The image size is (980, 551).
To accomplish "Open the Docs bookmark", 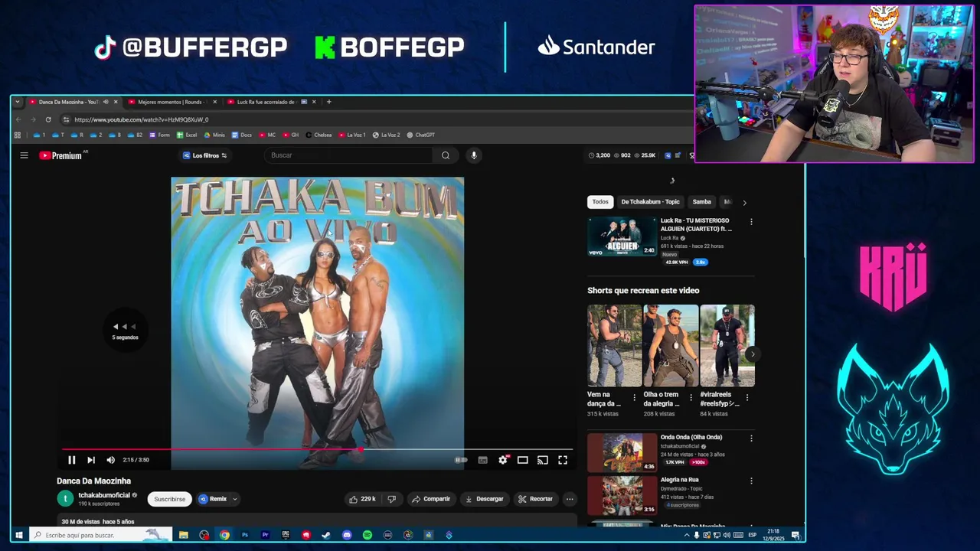I will tap(242, 135).
